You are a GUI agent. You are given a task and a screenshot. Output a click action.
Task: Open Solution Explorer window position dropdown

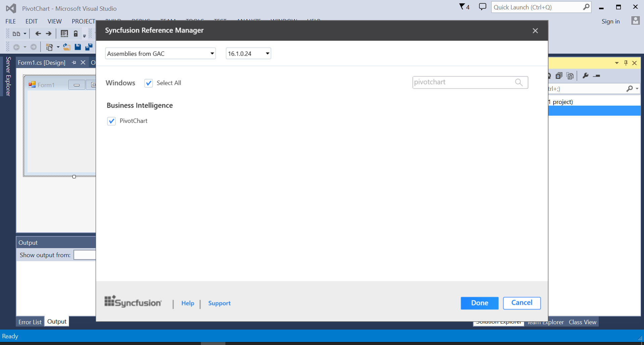point(616,63)
